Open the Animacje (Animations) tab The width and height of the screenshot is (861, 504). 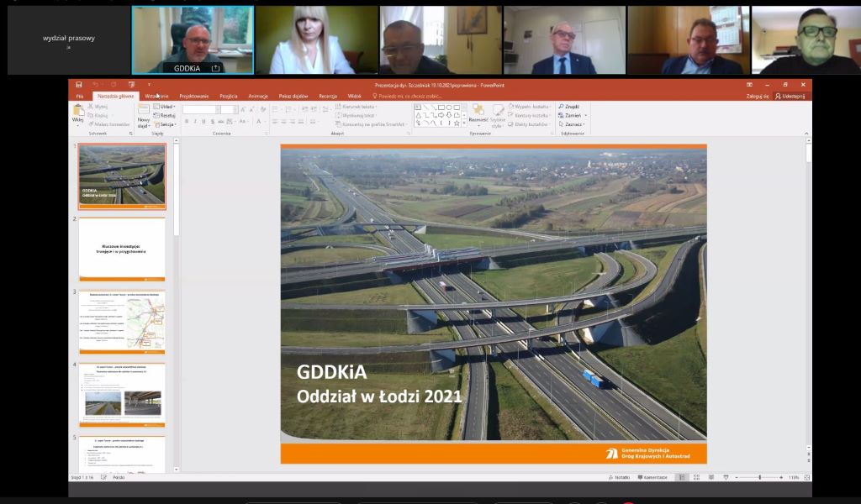coord(258,96)
